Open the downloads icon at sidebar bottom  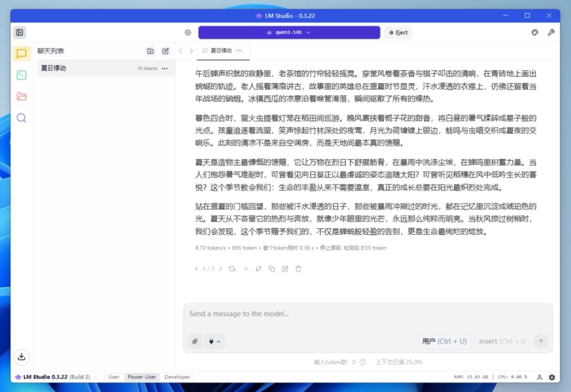(22, 357)
